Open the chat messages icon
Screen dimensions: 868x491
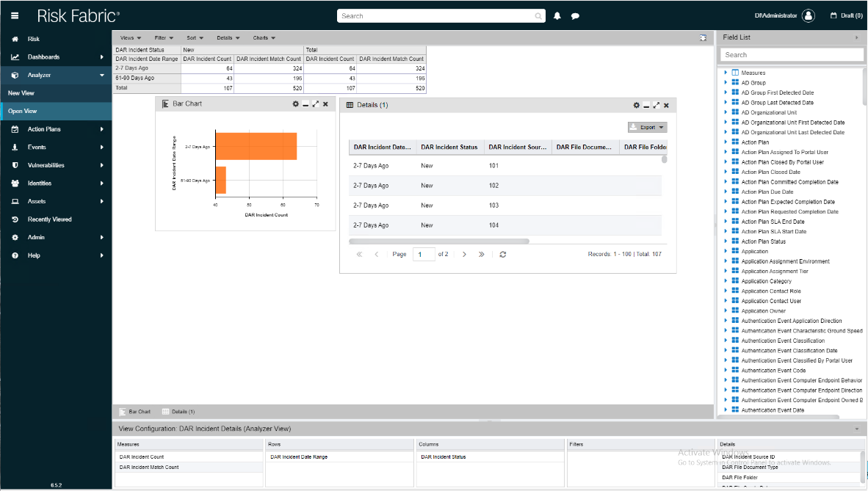pos(575,15)
